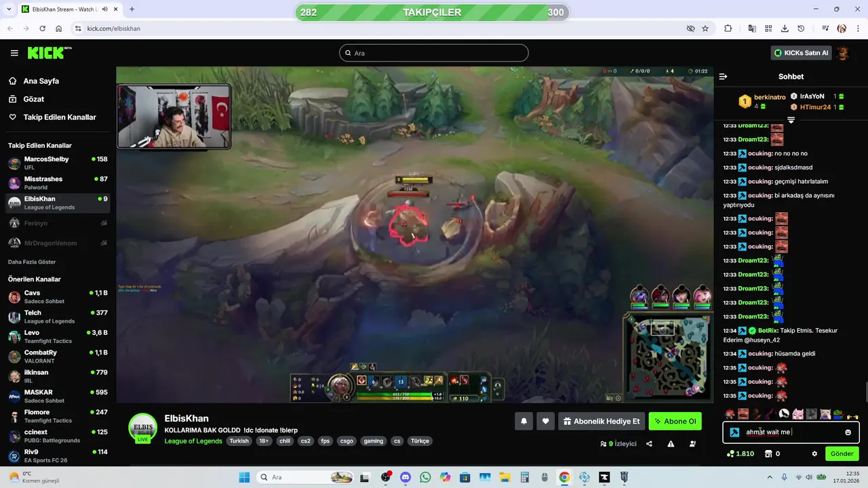Open browser downloads icon

[785, 28]
